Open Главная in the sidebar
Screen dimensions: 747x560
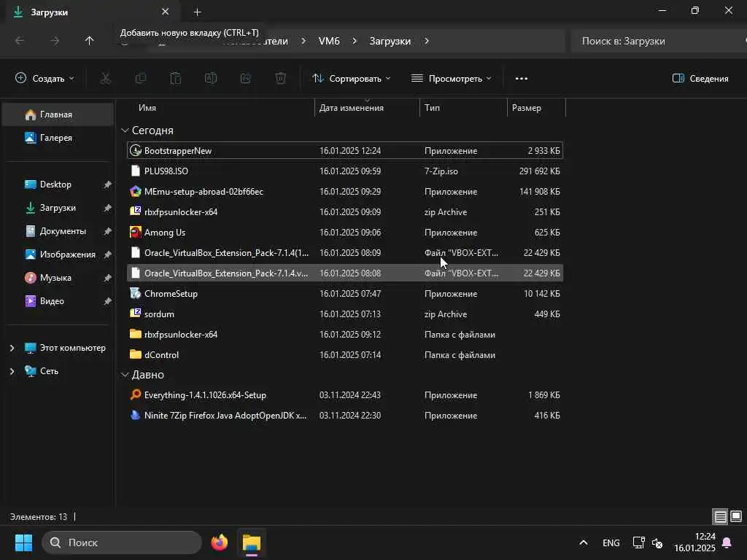[58, 114]
